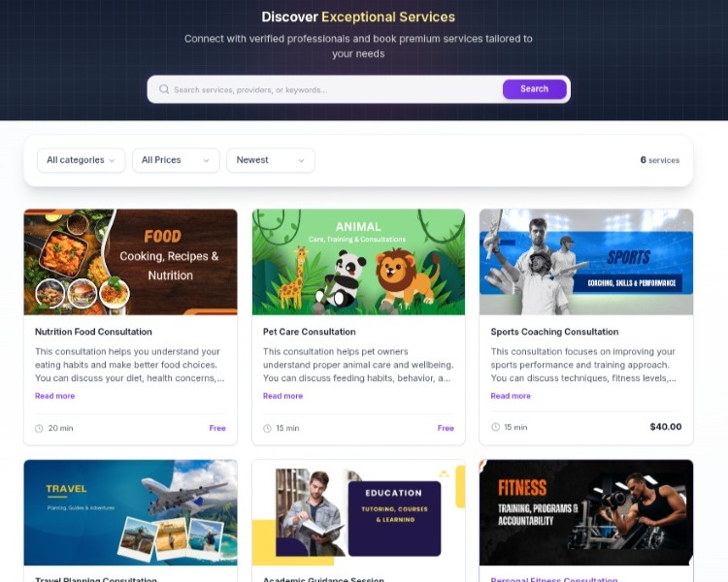This screenshot has width=728, height=582.
Task: Open the Fitness training banner image
Action: [586, 512]
